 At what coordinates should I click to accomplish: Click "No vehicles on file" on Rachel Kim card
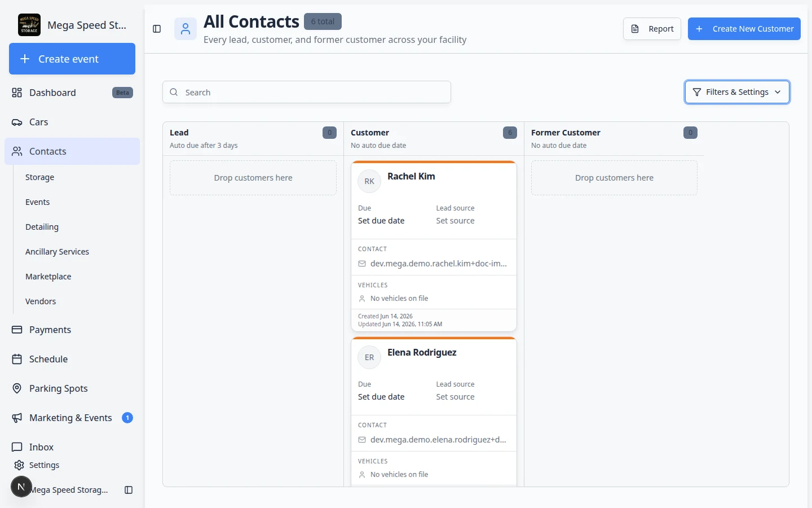tap(399, 299)
